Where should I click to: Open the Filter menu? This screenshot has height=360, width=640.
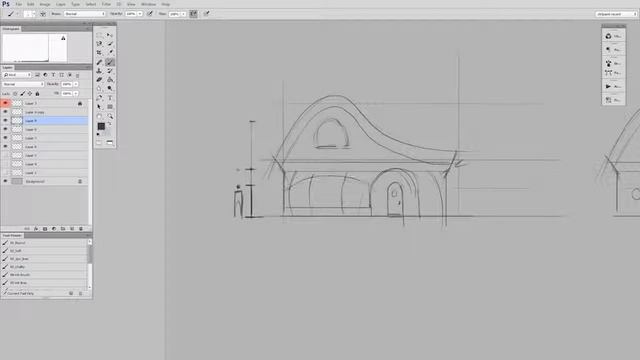click(x=106, y=4)
